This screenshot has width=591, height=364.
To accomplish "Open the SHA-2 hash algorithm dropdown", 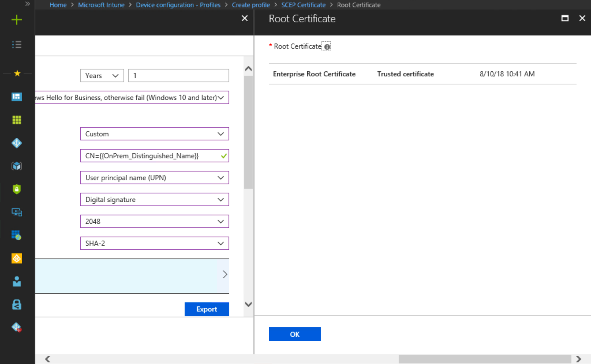I will tap(154, 244).
